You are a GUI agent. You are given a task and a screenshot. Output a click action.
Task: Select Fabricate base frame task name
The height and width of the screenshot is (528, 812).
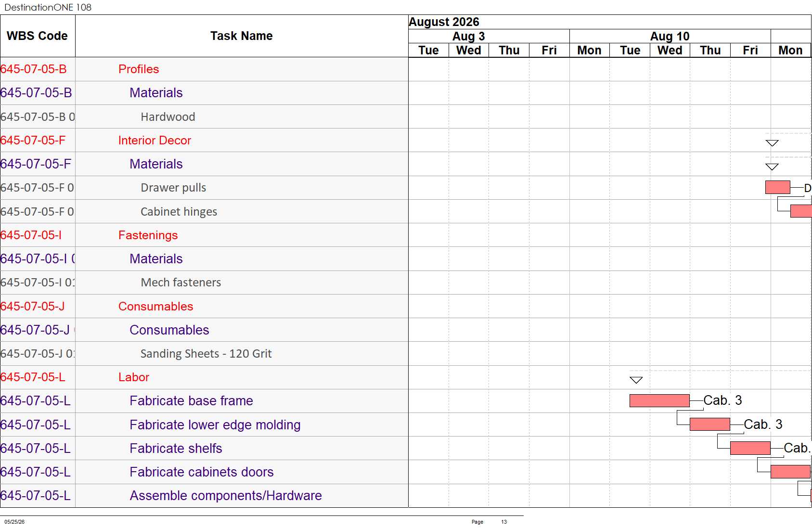point(191,401)
